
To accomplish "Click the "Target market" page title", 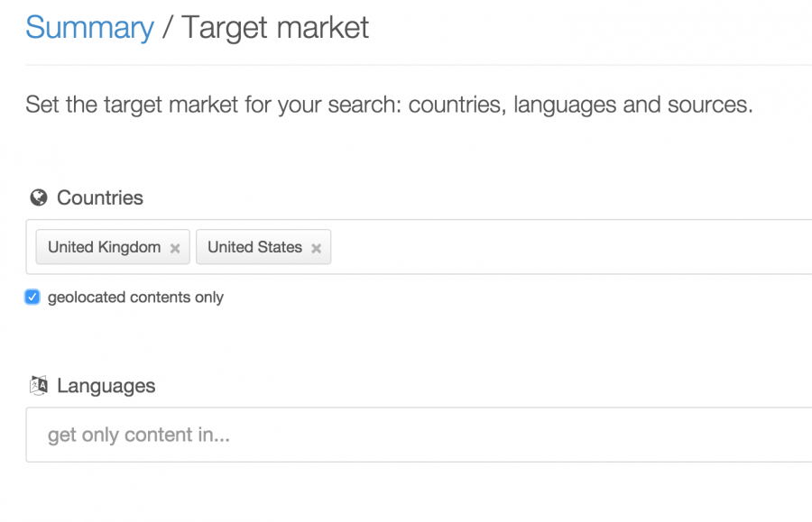I will 275,27.
